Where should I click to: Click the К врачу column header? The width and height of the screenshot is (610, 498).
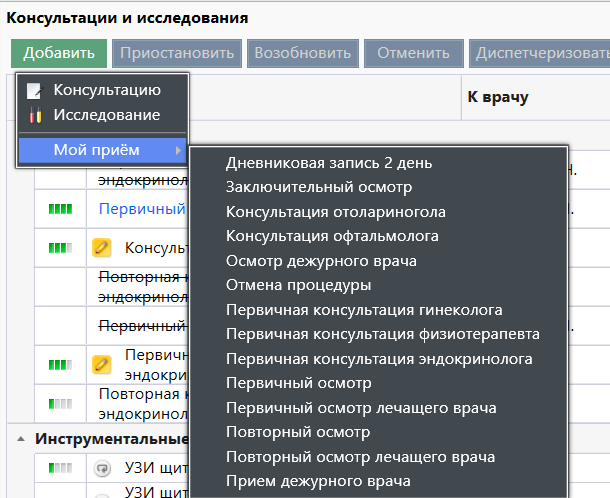(x=497, y=97)
